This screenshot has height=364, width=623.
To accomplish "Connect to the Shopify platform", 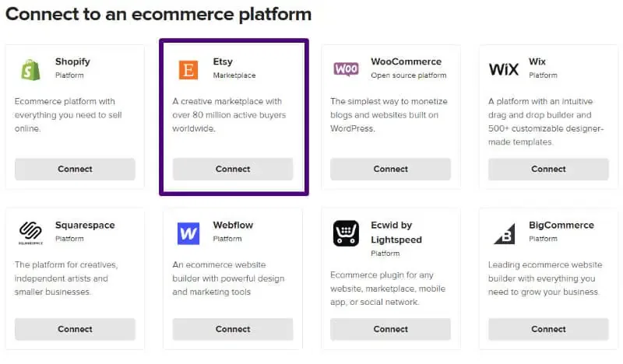I will [75, 169].
